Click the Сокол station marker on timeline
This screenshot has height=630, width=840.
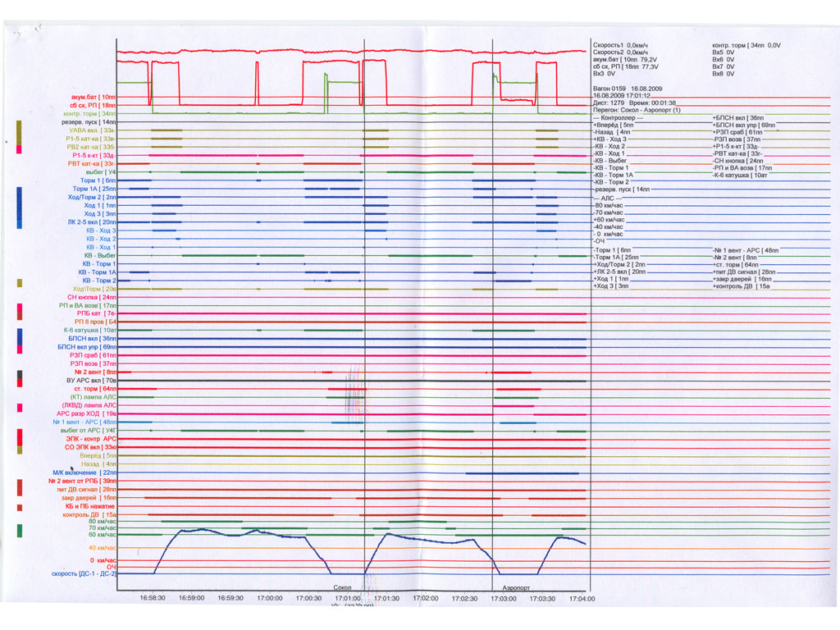point(342,588)
